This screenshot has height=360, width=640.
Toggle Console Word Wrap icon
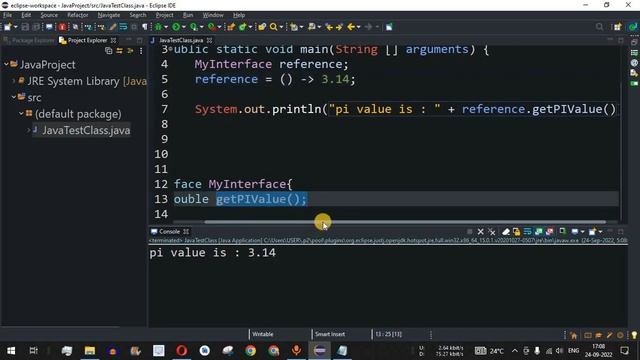click(527, 232)
